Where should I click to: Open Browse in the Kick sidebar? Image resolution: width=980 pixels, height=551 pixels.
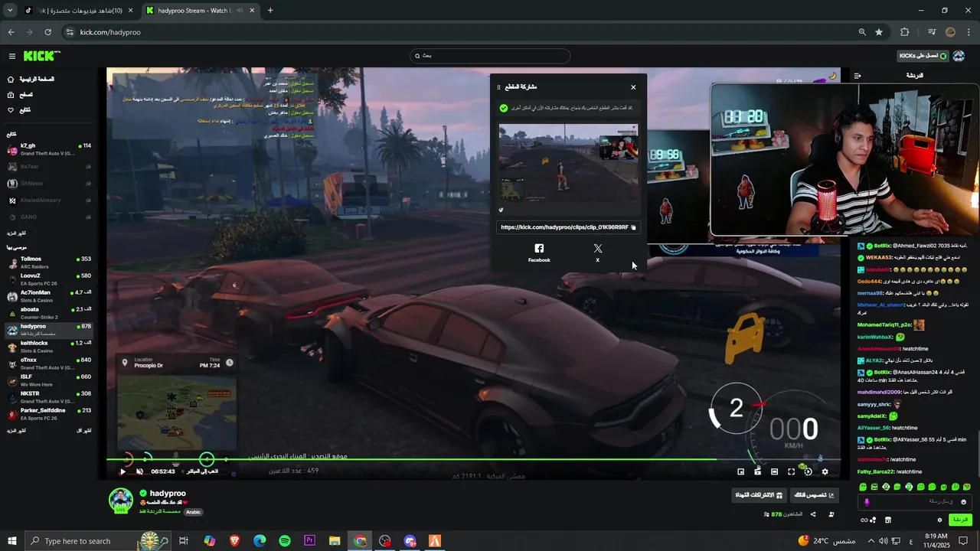[20, 95]
